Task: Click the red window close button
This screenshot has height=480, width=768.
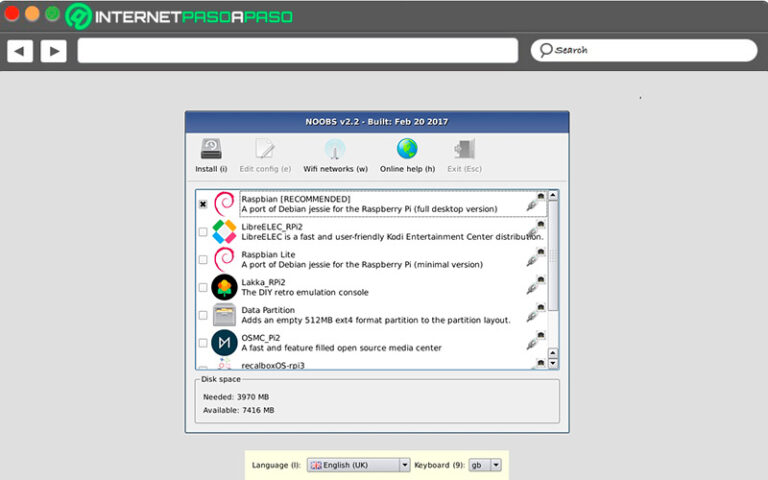Action: [11, 13]
